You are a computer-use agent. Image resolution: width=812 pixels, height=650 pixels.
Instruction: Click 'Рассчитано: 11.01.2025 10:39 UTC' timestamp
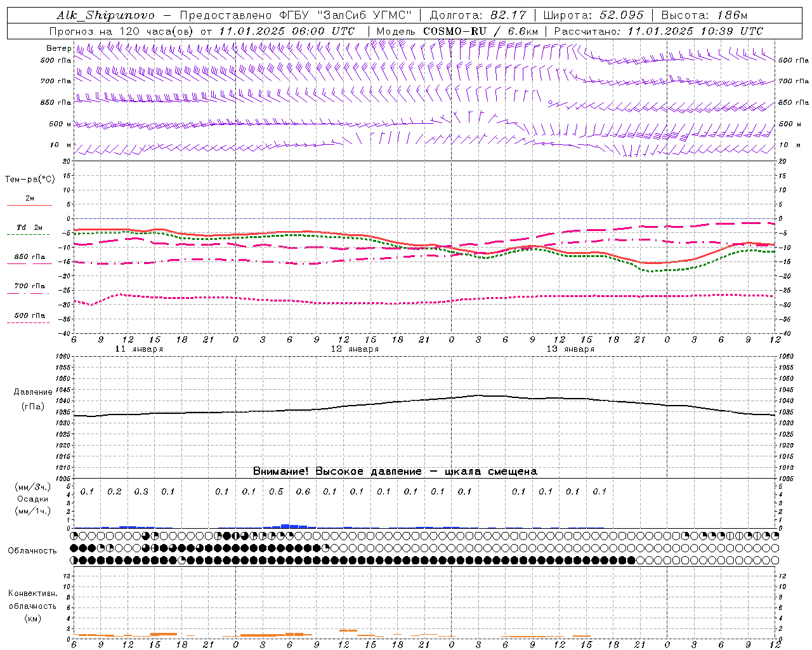click(658, 31)
